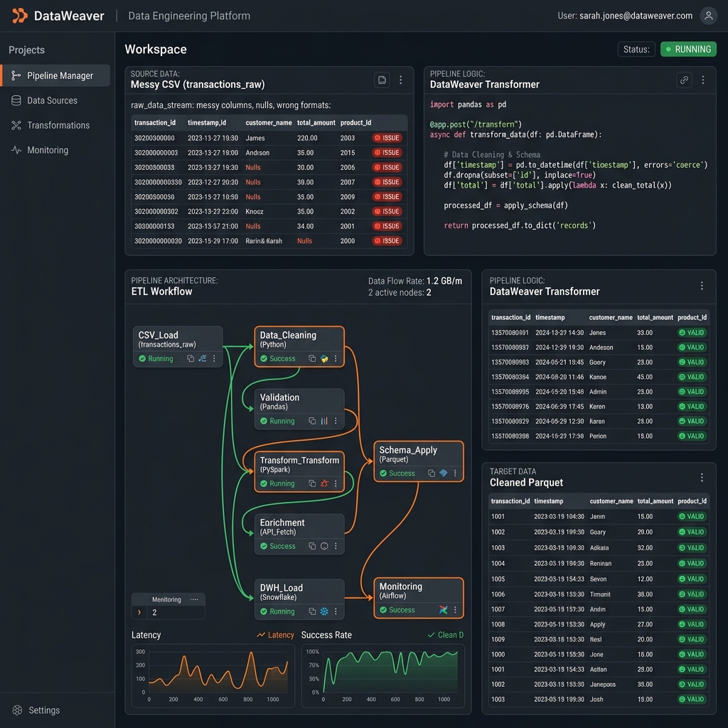The image size is (728, 728).
Task: Select the Schema_Apply node title
Action: pos(408,450)
